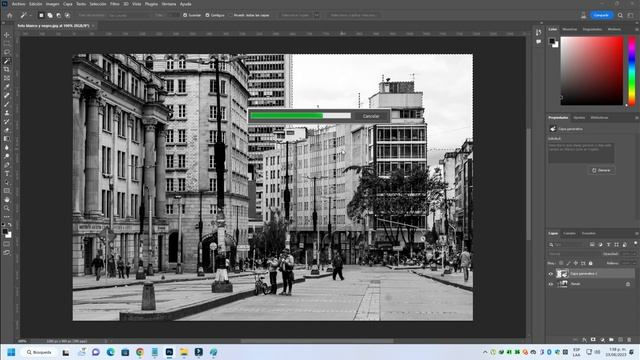Switch to the Muestras tab
640x360 pixels.
click(x=569, y=29)
